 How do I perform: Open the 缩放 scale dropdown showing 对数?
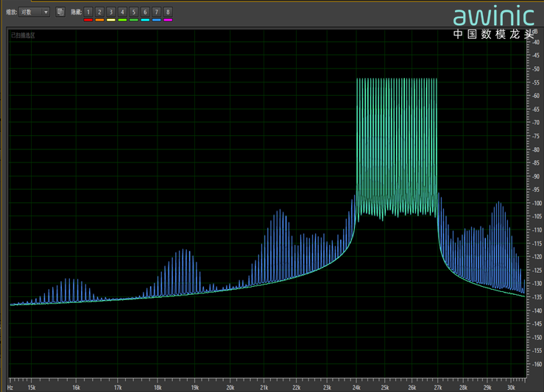tap(34, 12)
